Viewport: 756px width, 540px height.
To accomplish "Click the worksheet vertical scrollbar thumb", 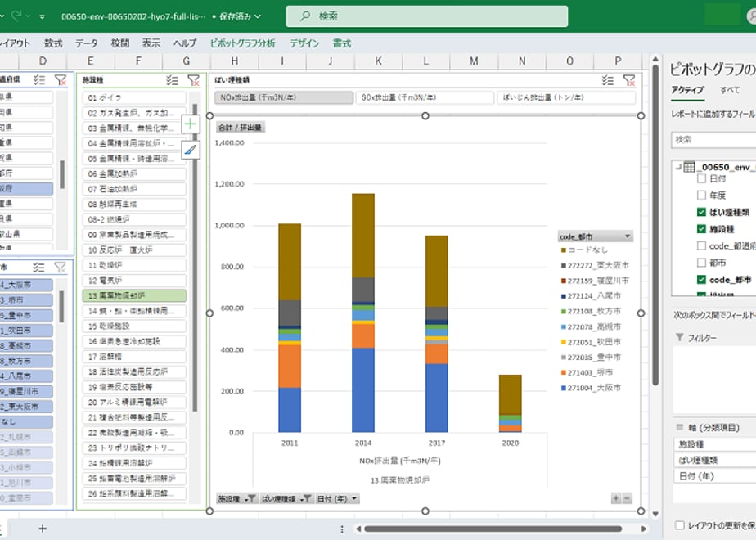I will pos(655,224).
